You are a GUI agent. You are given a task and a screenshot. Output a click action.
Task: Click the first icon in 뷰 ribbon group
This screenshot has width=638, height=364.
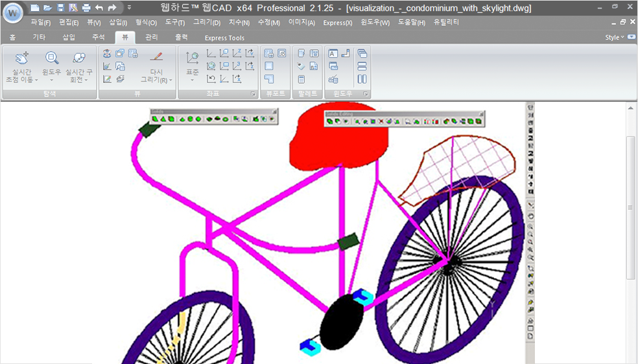pyautogui.click(x=106, y=53)
